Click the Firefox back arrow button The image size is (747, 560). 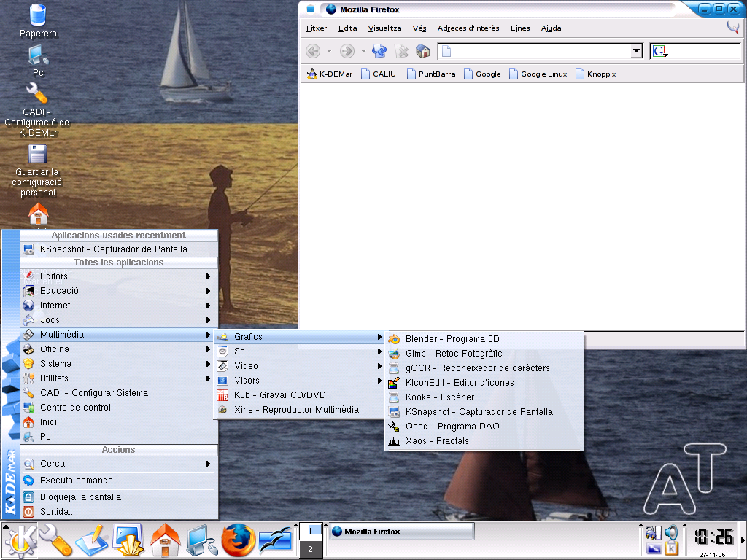tap(313, 51)
